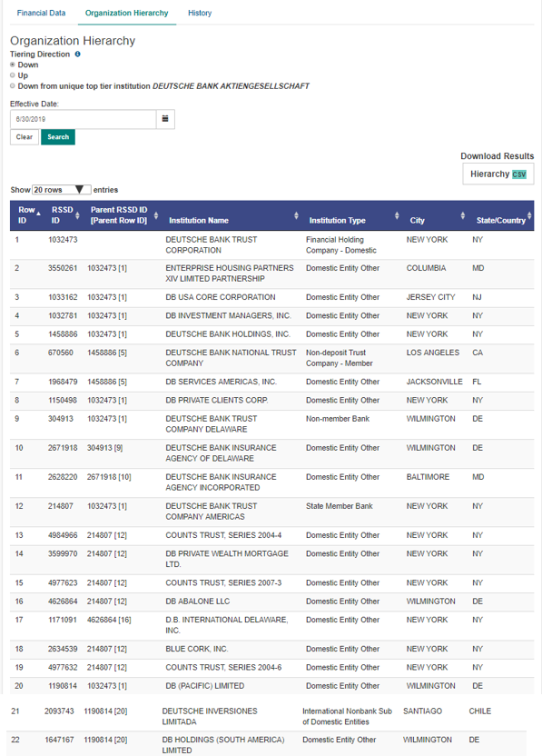
Task: Click RSSD ID 304913 in row 9
Action: point(61,419)
